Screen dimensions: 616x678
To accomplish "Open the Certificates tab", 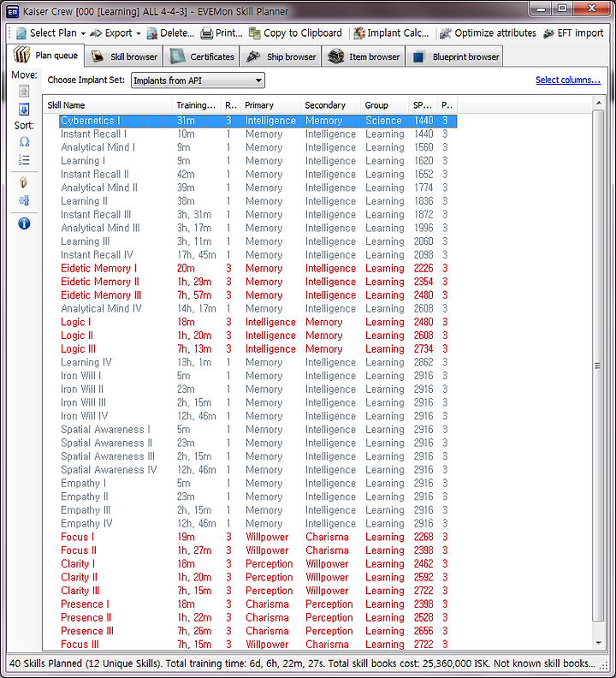I will 201,56.
